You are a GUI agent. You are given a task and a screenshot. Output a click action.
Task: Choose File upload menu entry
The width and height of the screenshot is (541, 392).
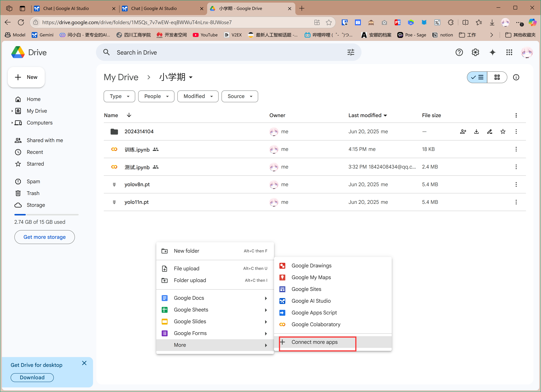(215, 269)
